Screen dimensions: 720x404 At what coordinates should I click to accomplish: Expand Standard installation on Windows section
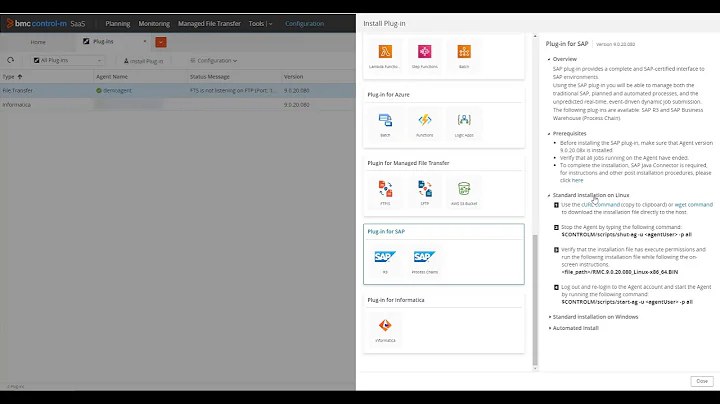(x=550, y=317)
